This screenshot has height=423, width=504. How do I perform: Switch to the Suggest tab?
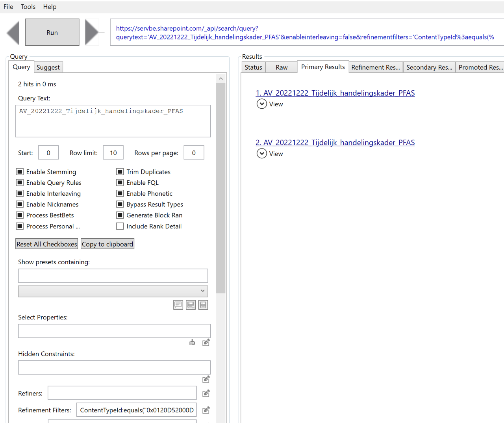[48, 67]
